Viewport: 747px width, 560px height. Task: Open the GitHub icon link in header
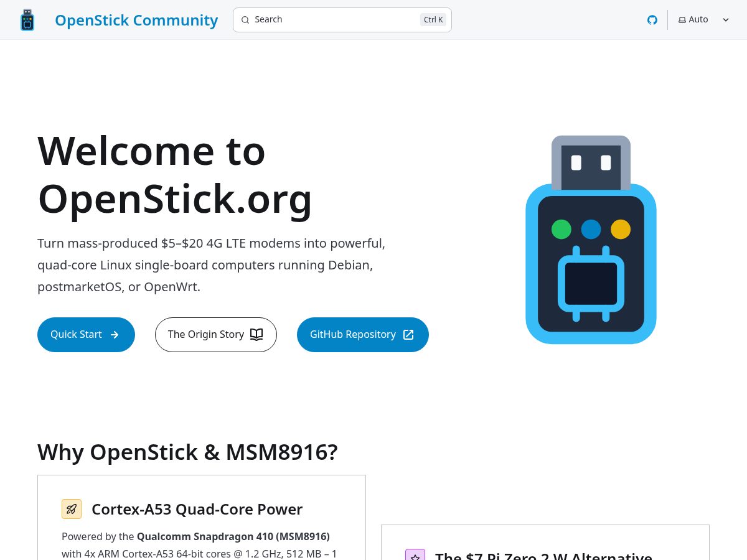point(652,20)
